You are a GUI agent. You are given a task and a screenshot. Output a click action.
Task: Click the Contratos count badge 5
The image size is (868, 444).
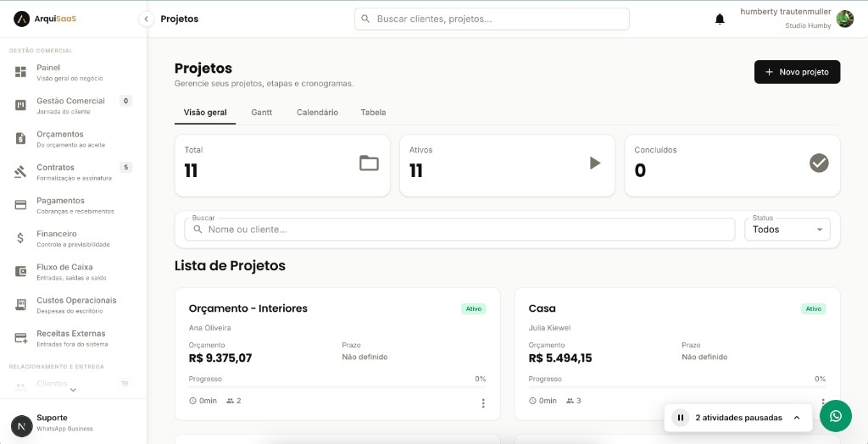coord(125,167)
